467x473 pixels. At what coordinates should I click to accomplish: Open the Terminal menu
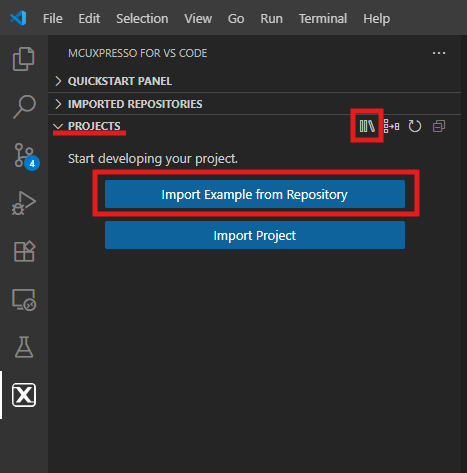(x=323, y=19)
